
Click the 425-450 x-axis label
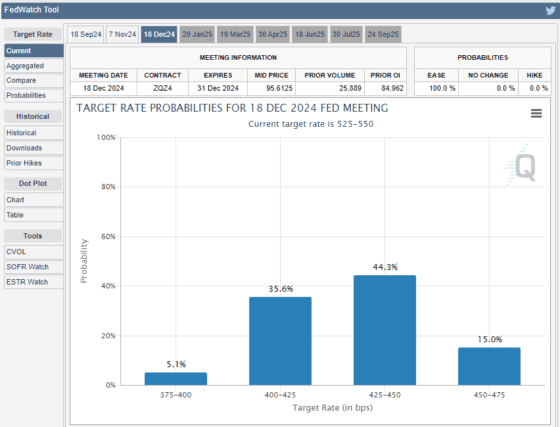pyautogui.click(x=385, y=395)
